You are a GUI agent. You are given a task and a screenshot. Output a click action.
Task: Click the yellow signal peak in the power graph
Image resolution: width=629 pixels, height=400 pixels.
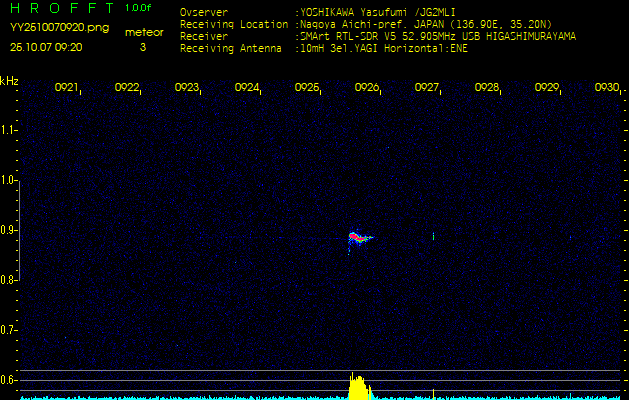359,387
